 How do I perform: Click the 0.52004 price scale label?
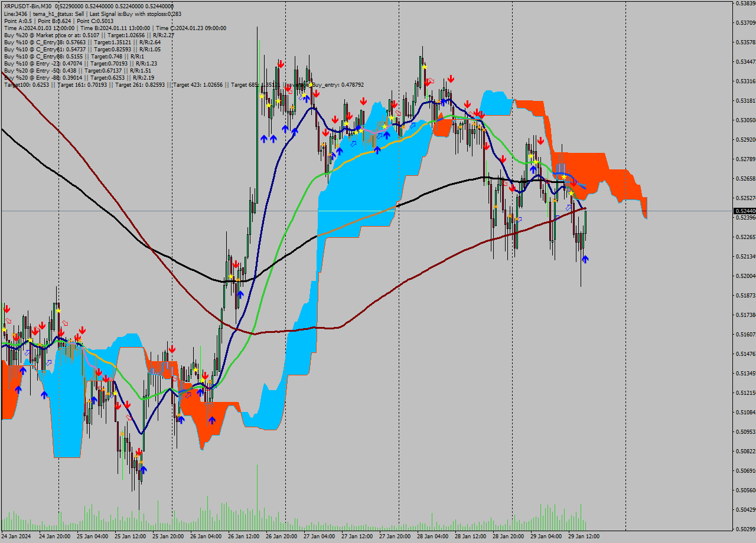pos(745,276)
